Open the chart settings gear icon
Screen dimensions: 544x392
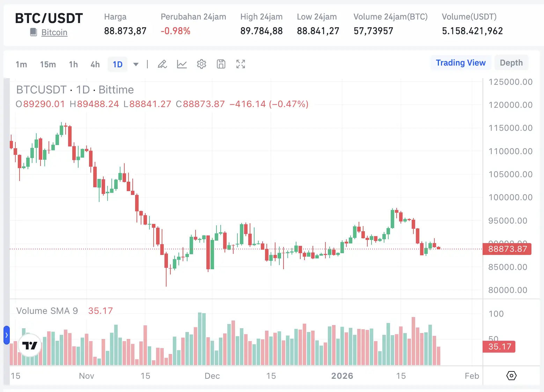201,64
